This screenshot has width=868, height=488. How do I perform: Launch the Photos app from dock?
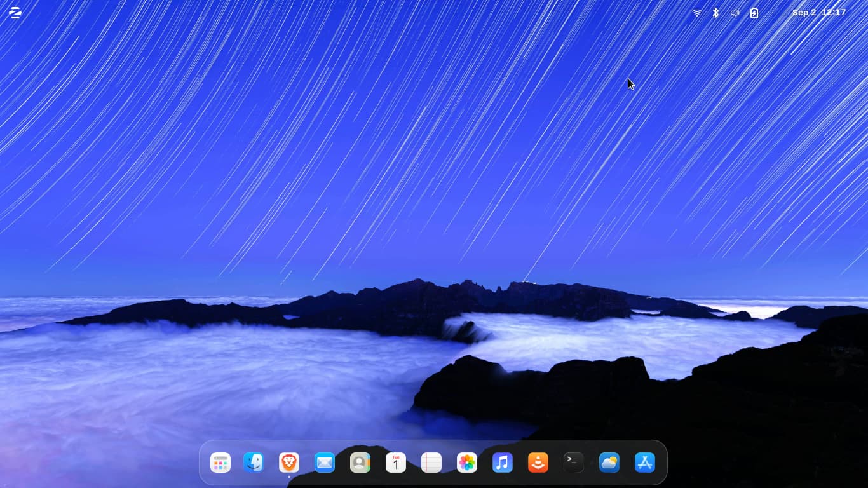pos(467,463)
